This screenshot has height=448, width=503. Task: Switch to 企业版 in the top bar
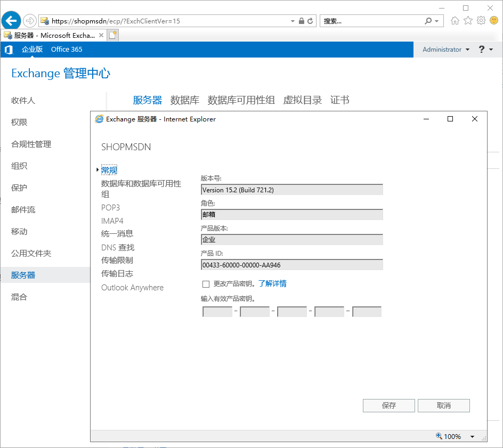pos(32,49)
